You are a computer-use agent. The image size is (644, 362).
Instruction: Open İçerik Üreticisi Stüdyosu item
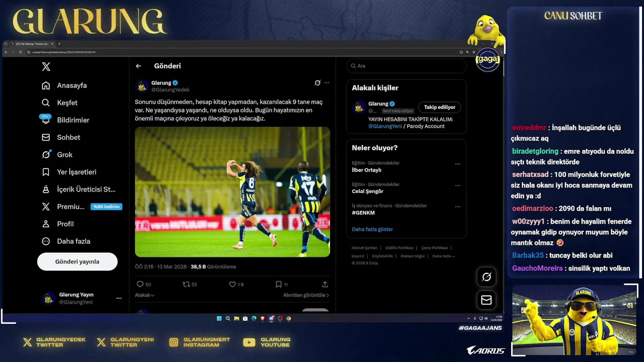[x=78, y=189]
